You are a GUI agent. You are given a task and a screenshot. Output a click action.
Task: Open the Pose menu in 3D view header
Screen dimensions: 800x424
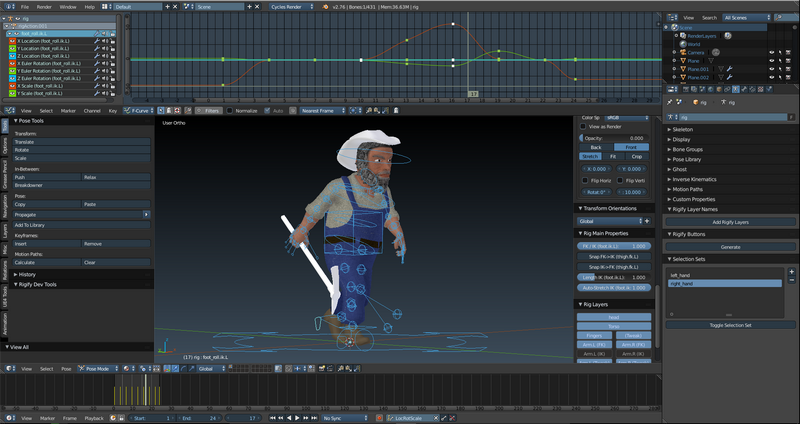click(66, 368)
